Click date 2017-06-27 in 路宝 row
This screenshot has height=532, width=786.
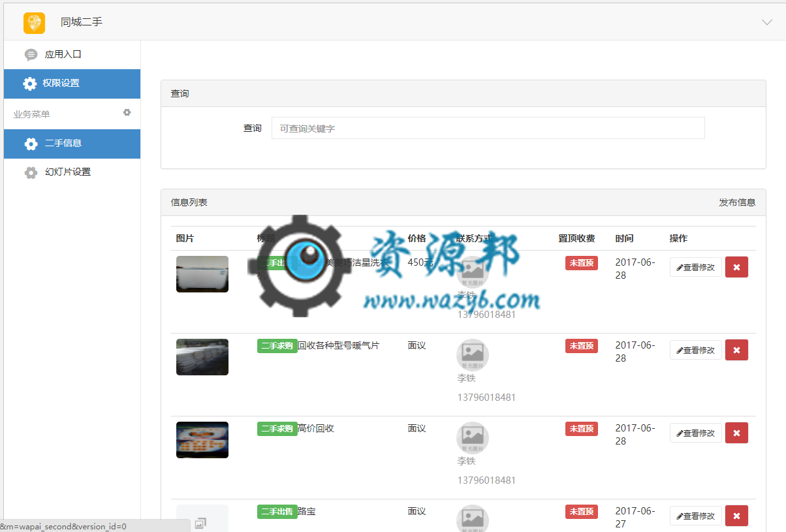tap(635, 518)
